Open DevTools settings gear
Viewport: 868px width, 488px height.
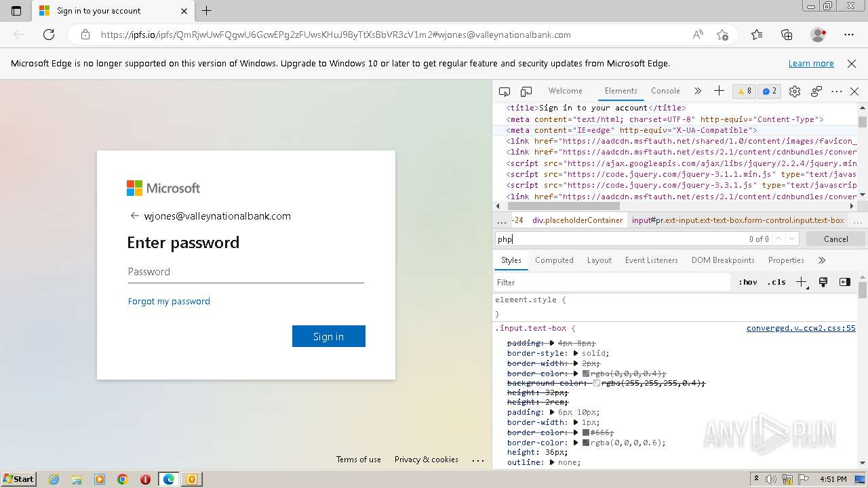pyautogui.click(x=795, y=91)
